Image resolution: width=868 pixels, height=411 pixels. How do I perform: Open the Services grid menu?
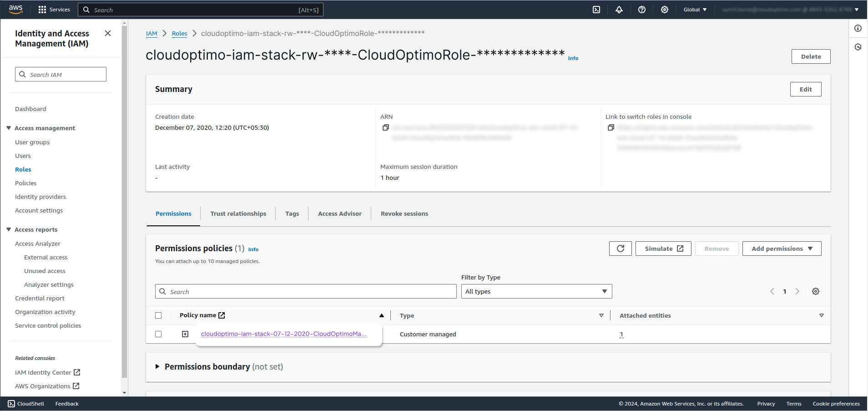(x=54, y=10)
